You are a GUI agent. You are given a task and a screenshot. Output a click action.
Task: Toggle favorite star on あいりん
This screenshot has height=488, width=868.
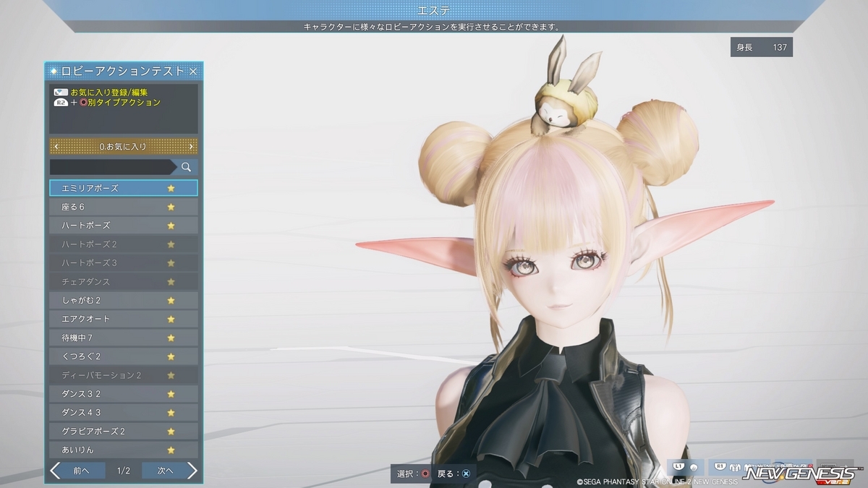[171, 450]
